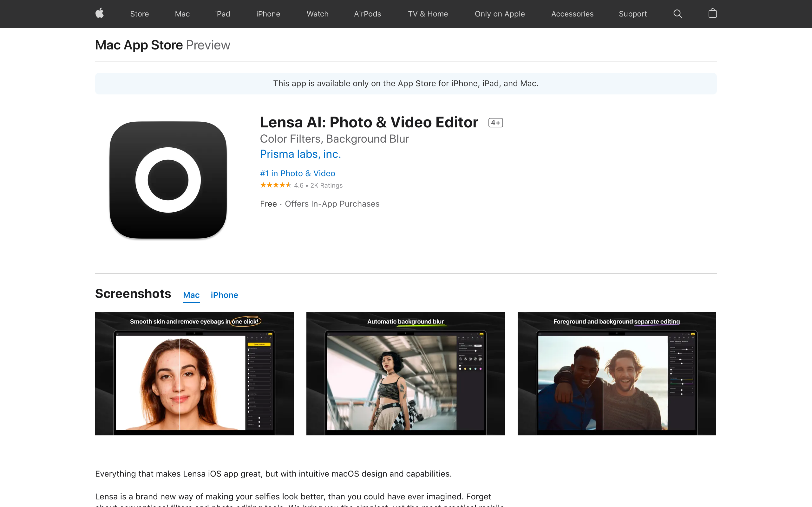
Task: Open the Store menu item
Action: [x=139, y=14]
